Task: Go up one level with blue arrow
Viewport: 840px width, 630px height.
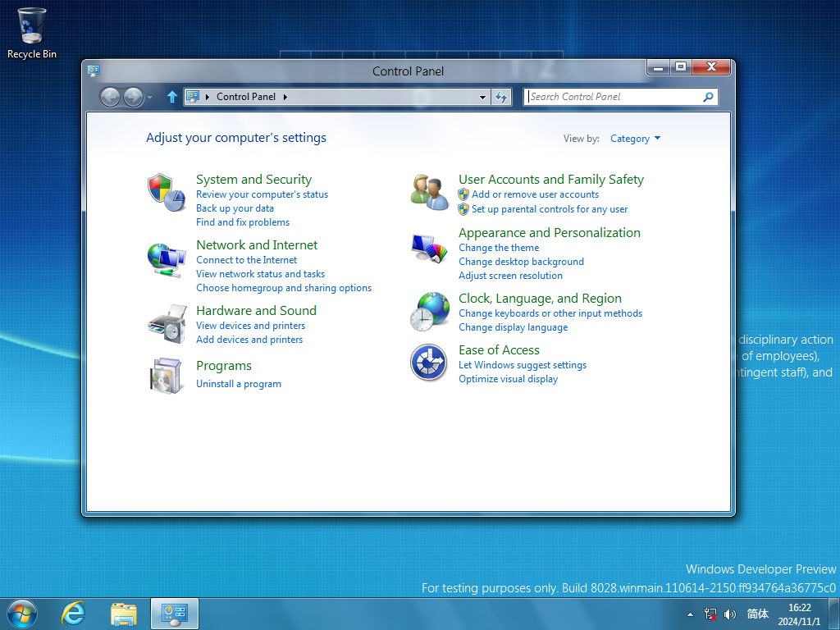Action: [x=172, y=97]
